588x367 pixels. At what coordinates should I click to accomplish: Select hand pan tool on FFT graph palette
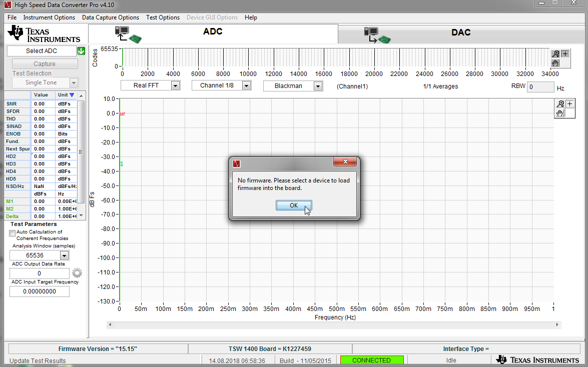pyautogui.click(x=560, y=113)
